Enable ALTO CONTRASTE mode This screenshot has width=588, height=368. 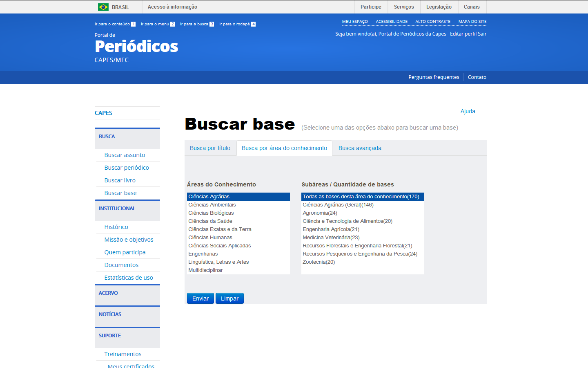click(433, 22)
